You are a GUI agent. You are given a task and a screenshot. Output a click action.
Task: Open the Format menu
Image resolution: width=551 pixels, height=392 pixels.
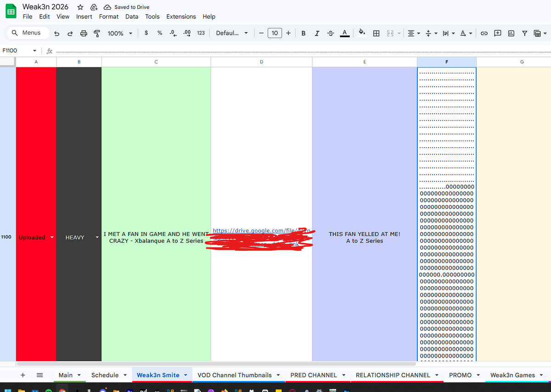tap(109, 17)
